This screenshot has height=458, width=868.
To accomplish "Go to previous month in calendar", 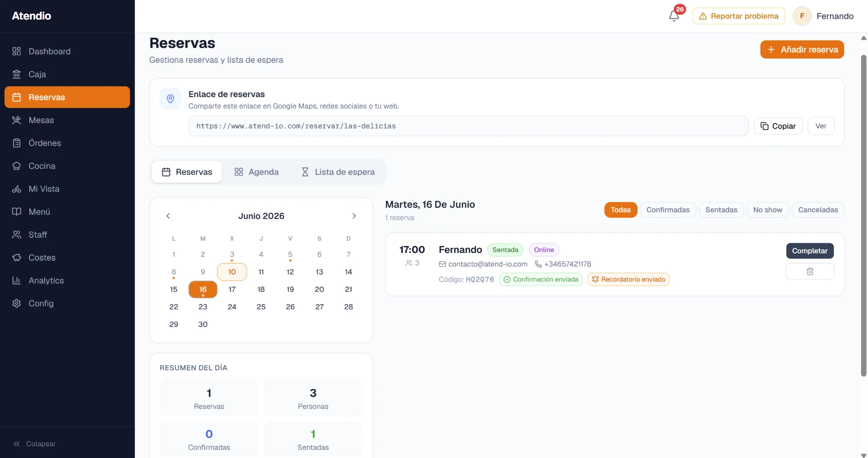I will click(168, 216).
